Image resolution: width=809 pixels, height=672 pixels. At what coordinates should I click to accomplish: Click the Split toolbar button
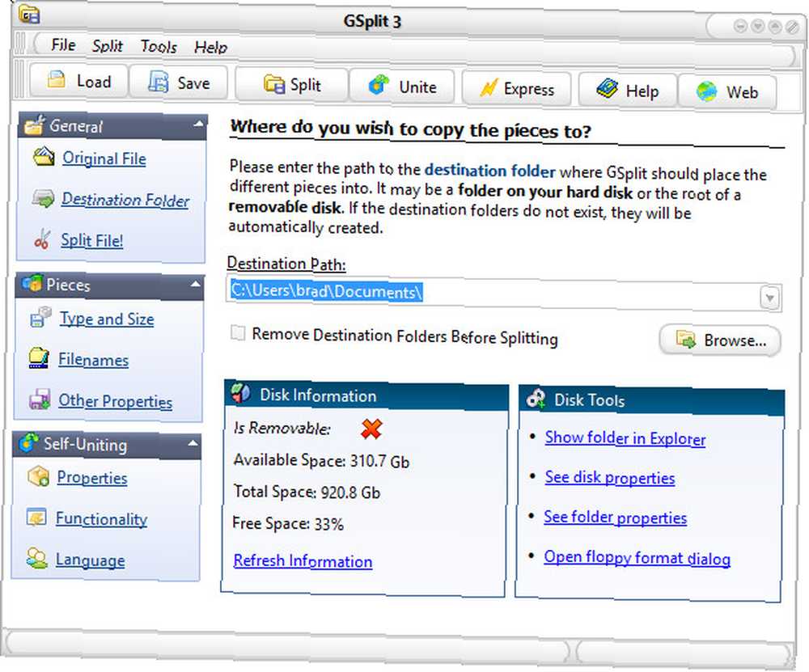[291, 84]
